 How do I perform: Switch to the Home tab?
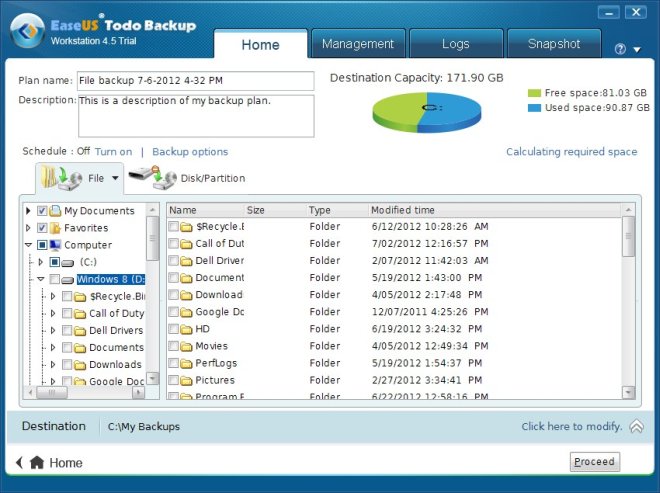[x=261, y=44]
